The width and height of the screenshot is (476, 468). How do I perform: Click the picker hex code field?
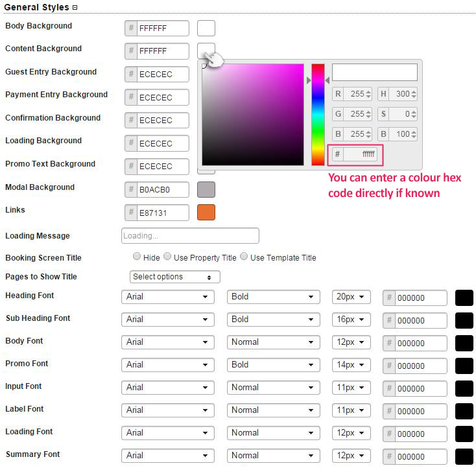coord(355,154)
